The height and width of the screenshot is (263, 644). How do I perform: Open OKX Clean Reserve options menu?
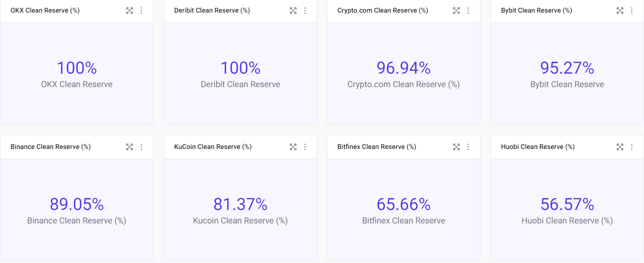[x=141, y=11]
